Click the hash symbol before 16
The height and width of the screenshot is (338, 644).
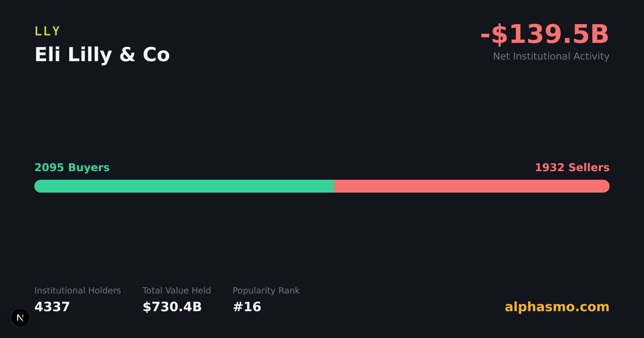click(238, 307)
